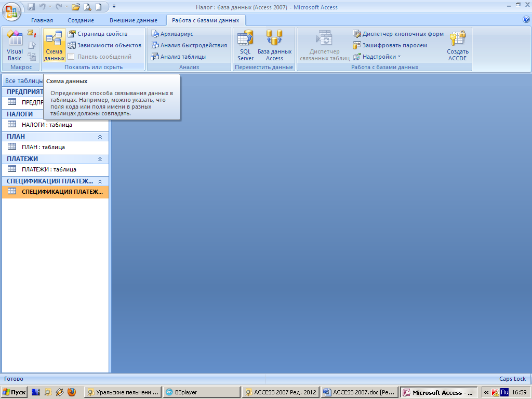Click the Caps Lock status indicator
Image resolution: width=532 pixels, height=399 pixels.
[x=512, y=379]
